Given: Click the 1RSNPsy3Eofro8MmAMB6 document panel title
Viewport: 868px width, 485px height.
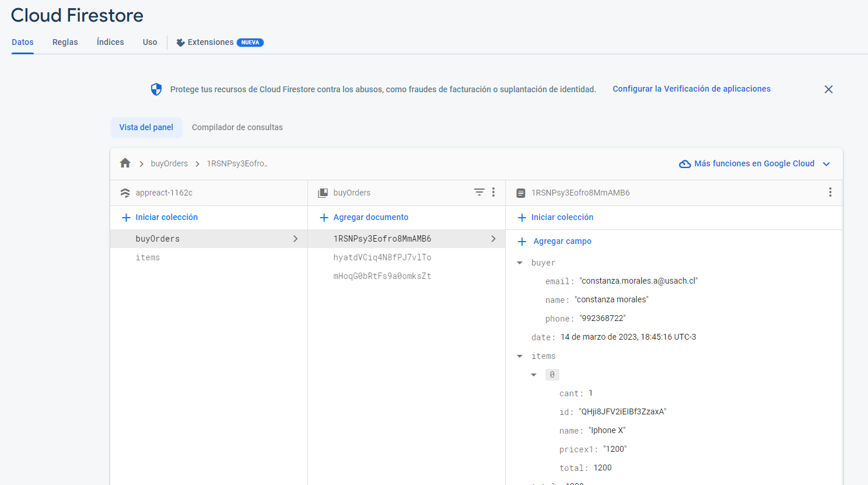Looking at the screenshot, I should (580, 193).
